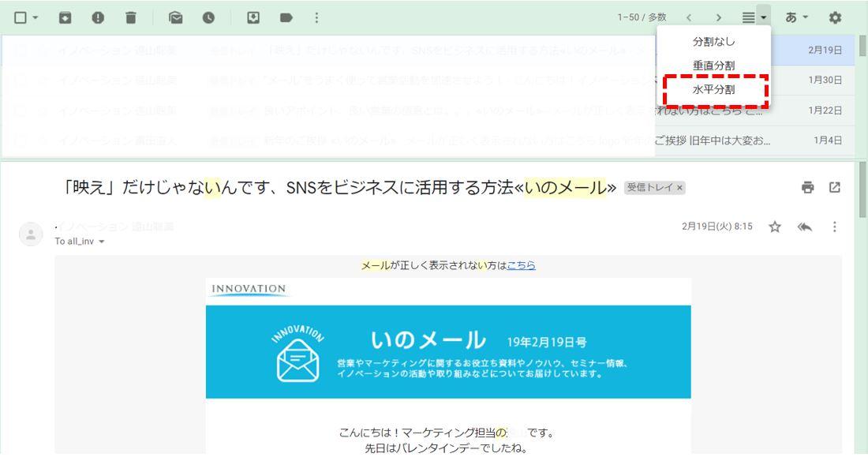Archive the selected email

[x=65, y=17]
